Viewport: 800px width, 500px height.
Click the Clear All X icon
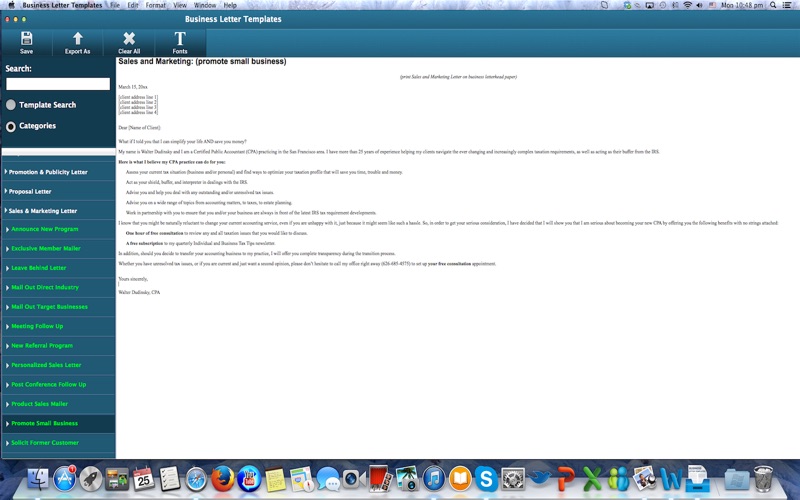point(129,38)
